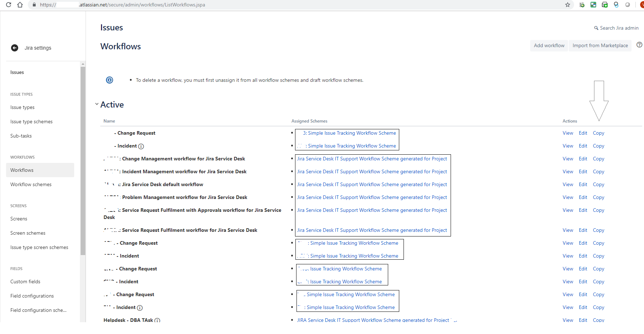The width and height of the screenshot is (644, 334).
Task: Copy the Jira Service Desk default workflow
Action: [598, 184]
